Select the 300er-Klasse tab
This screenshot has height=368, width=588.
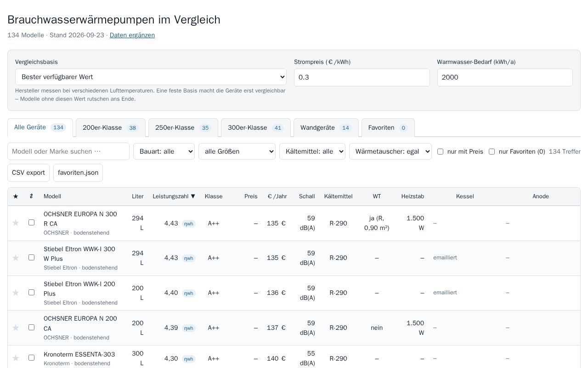click(x=256, y=128)
